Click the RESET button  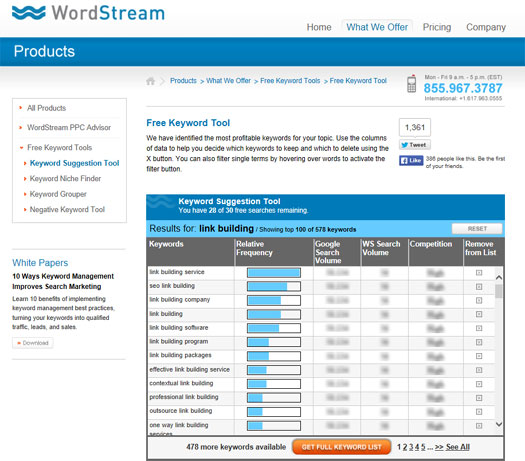[477, 229]
